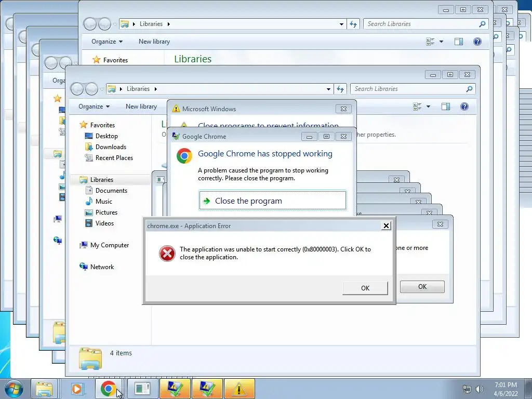Click Back button in front Libraries window

click(77, 89)
